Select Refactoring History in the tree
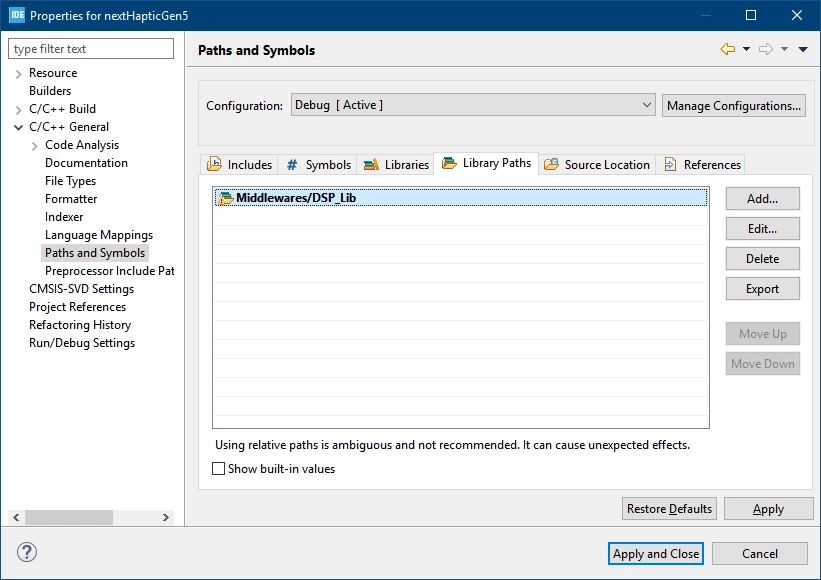This screenshot has width=821, height=580. [80, 325]
